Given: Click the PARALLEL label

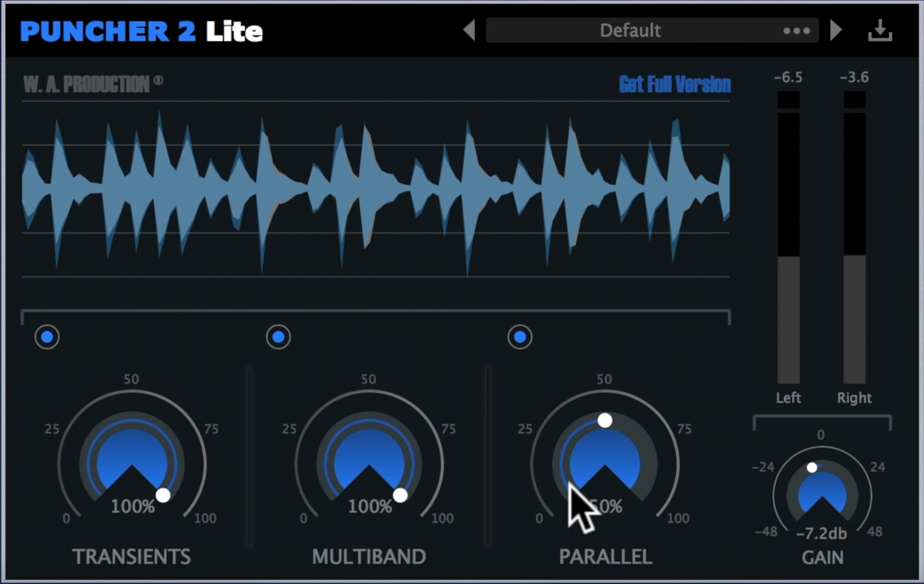Looking at the screenshot, I should (605, 556).
